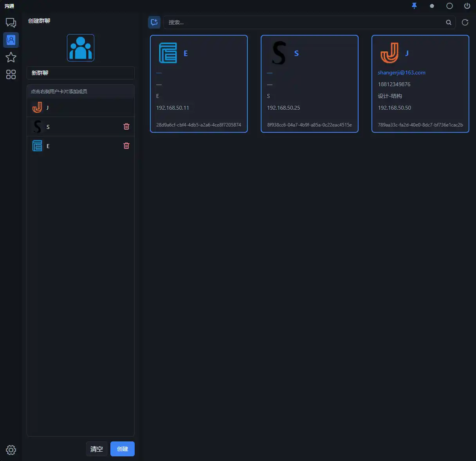This screenshot has height=461, width=476.
Task: Toggle the pin window icon
Action: pyautogui.click(x=414, y=6)
